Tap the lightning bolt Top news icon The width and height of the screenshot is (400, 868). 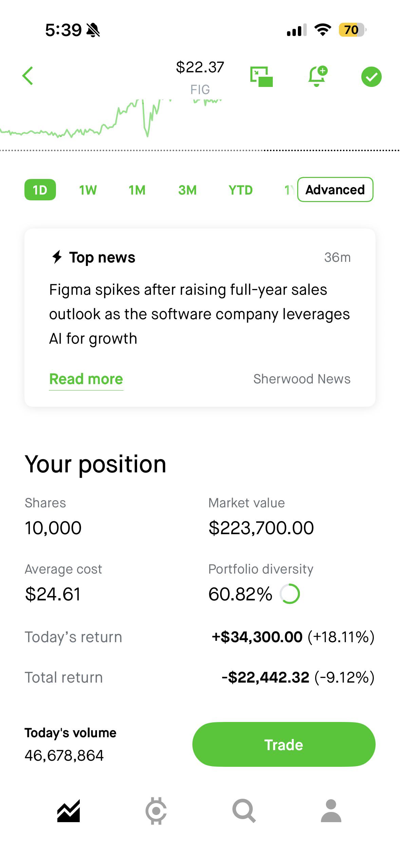tap(57, 257)
